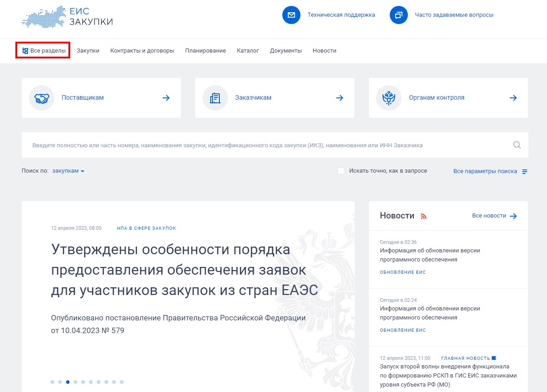Open the Утверждены особенности порядка headline
The width and height of the screenshot is (547, 392).
tap(184, 270)
